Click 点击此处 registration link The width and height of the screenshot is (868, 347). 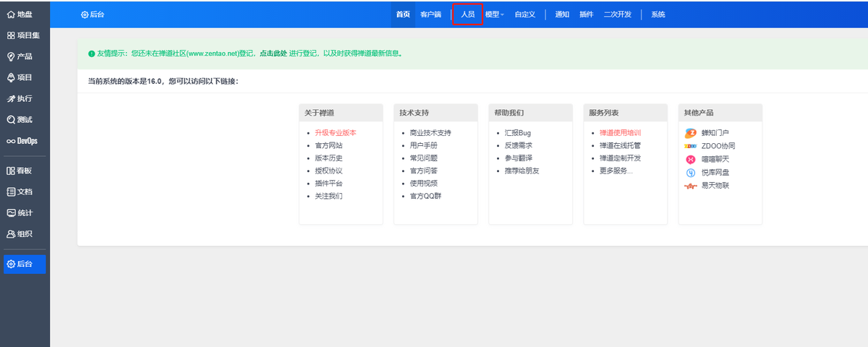coord(273,53)
